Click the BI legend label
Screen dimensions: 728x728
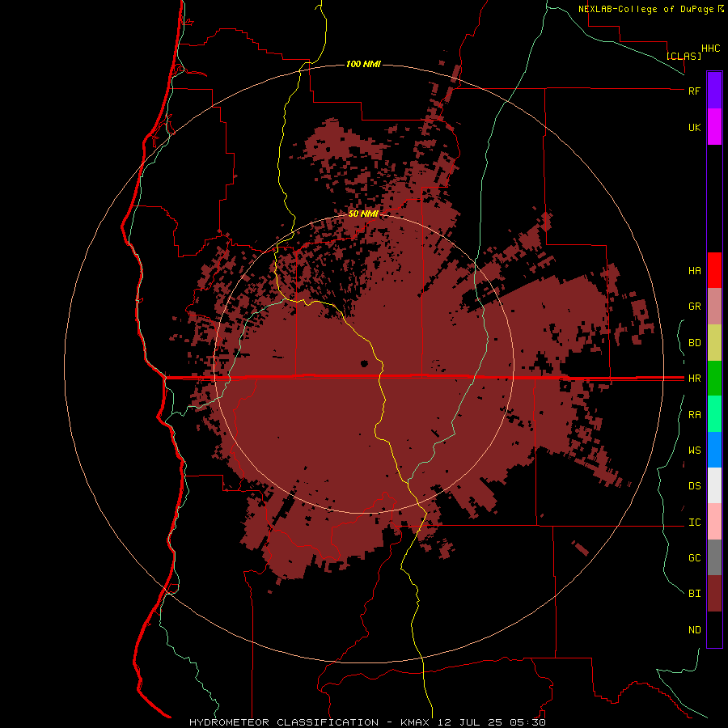[694, 594]
